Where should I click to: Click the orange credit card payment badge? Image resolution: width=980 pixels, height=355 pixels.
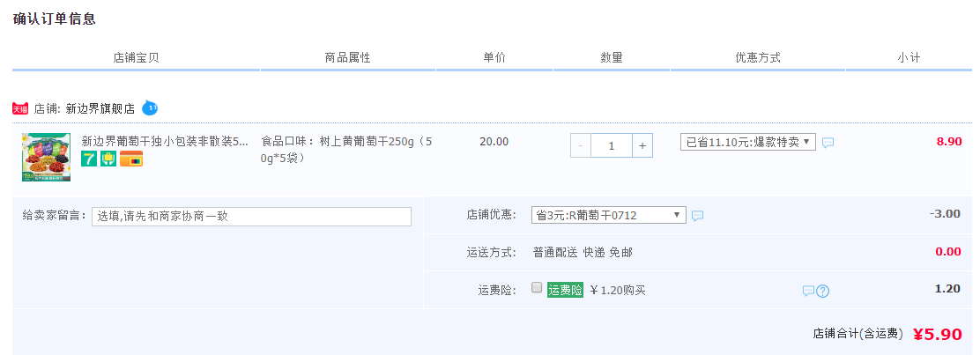click(131, 159)
